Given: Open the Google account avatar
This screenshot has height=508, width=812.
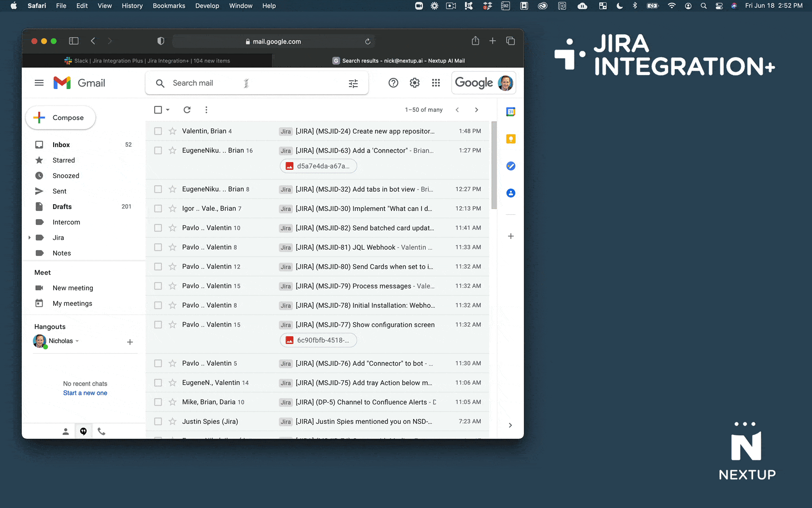Looking at the screenshot, I should pos(506,83).
